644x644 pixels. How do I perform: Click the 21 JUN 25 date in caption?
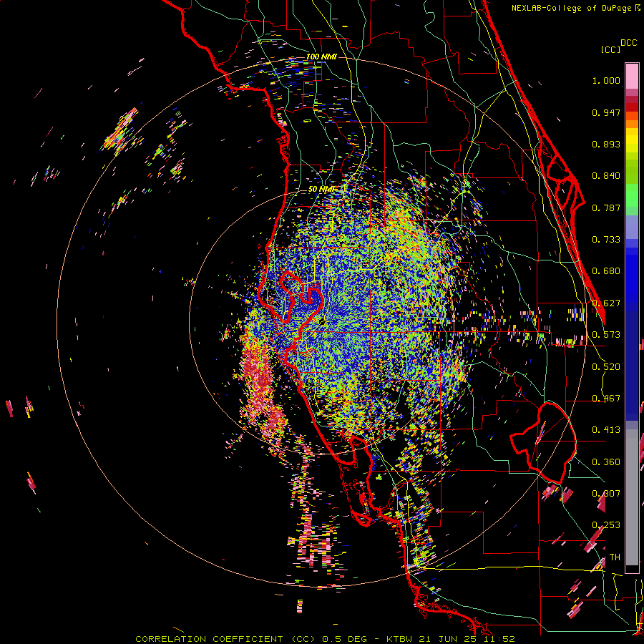pyautogui.click(x=448, y=639)
